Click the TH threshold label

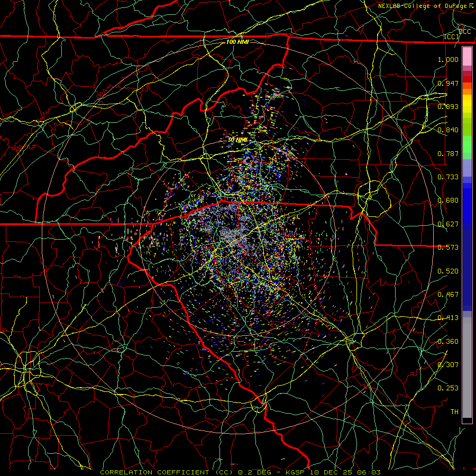454,412
